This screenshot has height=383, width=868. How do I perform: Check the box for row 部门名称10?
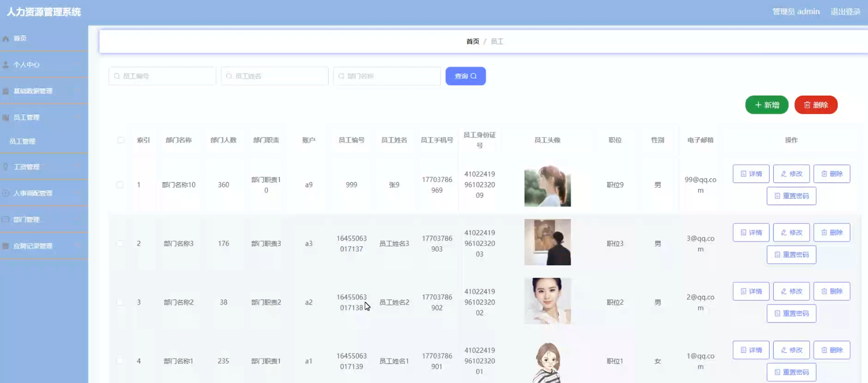tap(120, 185)
